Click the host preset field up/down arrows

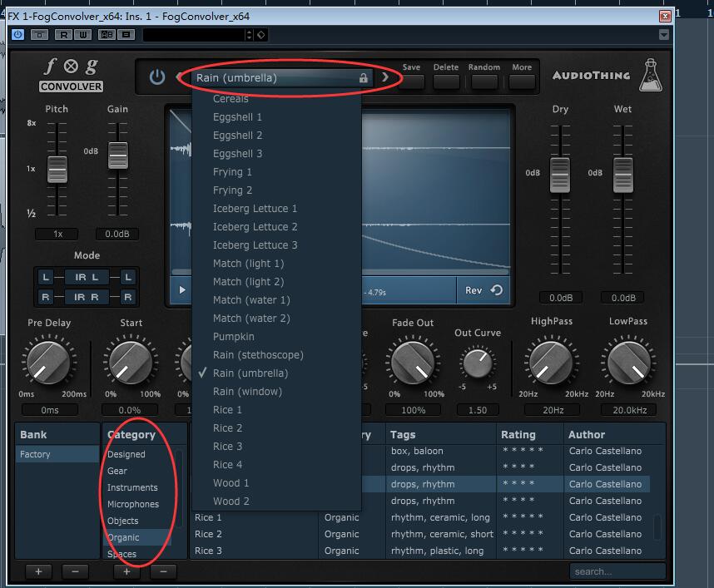pyautogui.click(x=249, y=35)
